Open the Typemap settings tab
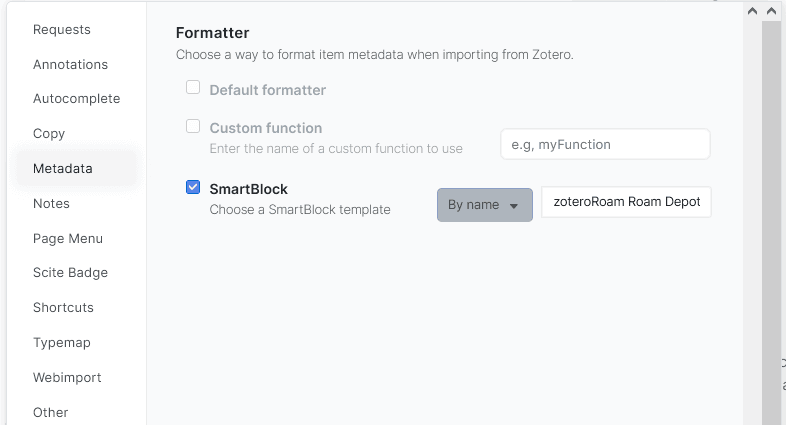This screenshot has height=425, width=786. coord(62,343)
